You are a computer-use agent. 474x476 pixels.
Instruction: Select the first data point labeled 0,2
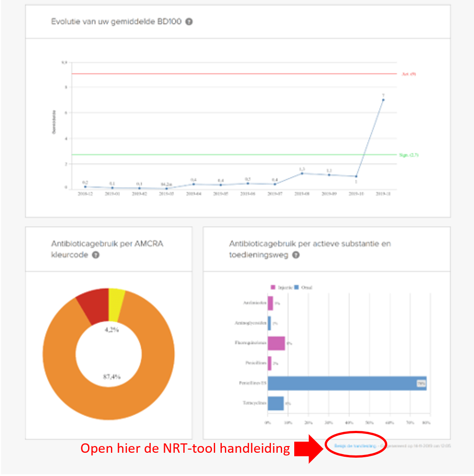85,186
